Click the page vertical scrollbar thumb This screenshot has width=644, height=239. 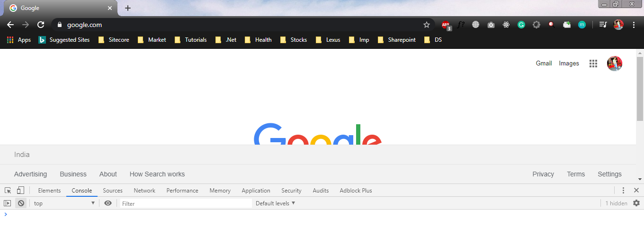click(x=640, y=88)
